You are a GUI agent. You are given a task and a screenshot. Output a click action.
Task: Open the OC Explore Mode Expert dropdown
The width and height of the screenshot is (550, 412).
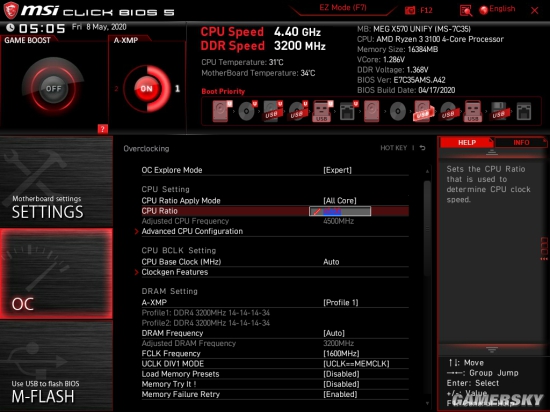coord(337,170)
